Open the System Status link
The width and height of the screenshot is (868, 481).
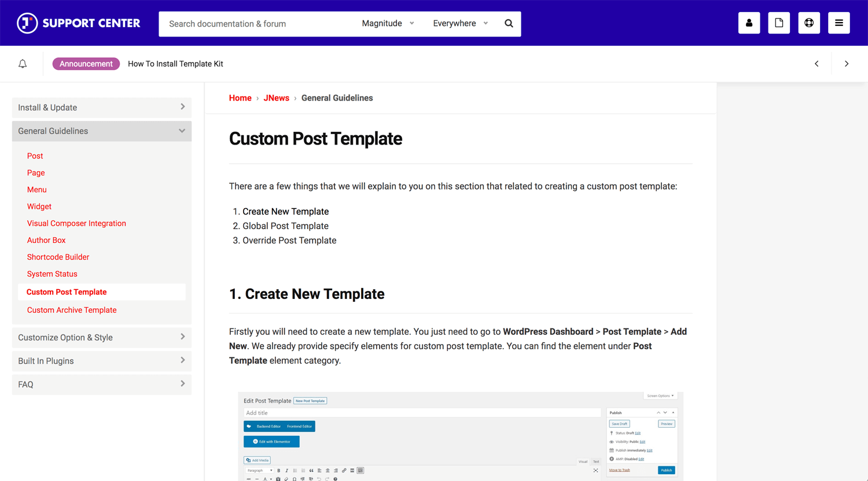pyautogui.click(x=52, y=274)
